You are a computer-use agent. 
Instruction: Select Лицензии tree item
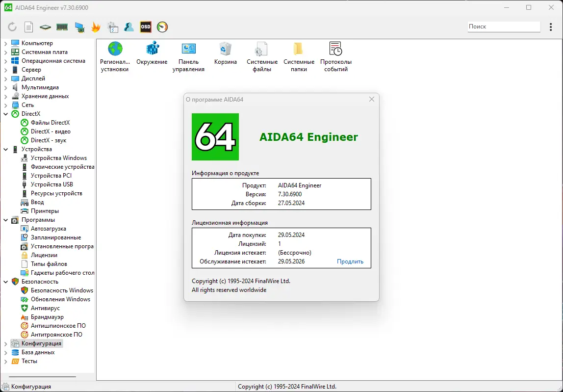[x=44, y=255]
